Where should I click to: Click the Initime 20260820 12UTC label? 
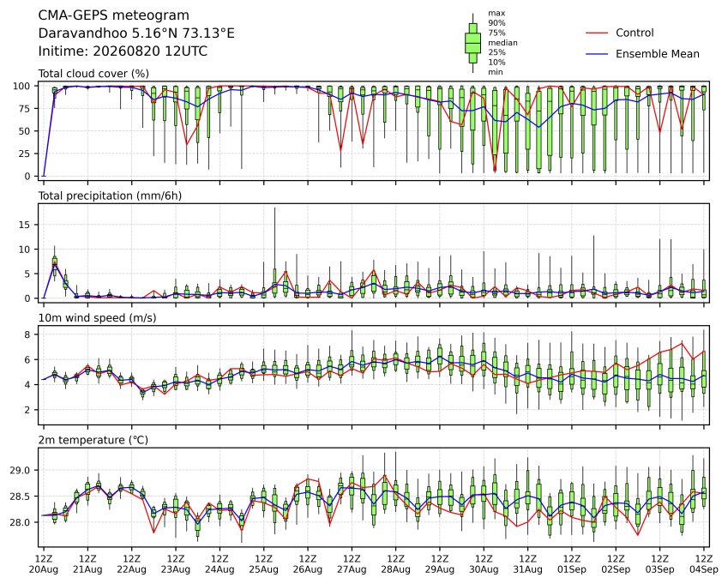pyautogui.click(x=123, y=51)
